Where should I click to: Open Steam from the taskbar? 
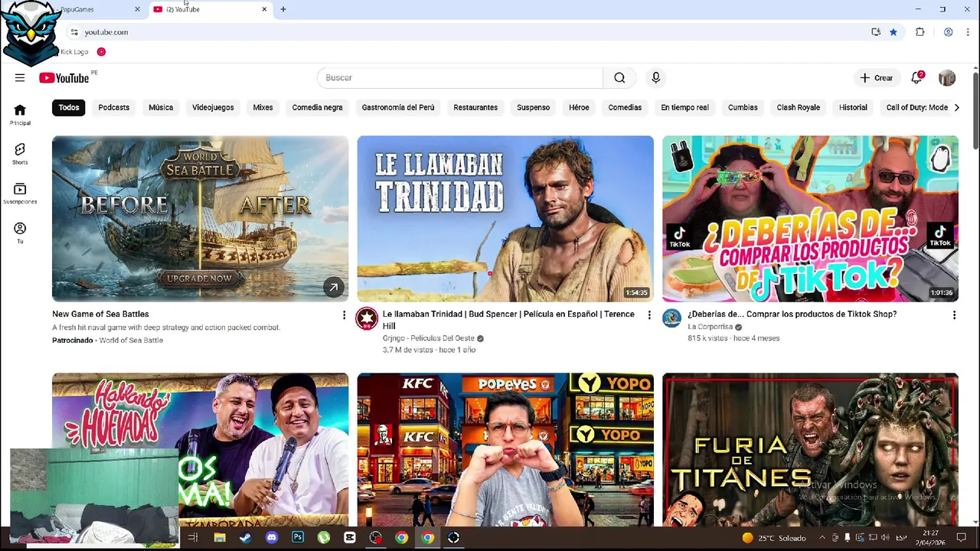point(245,538)
